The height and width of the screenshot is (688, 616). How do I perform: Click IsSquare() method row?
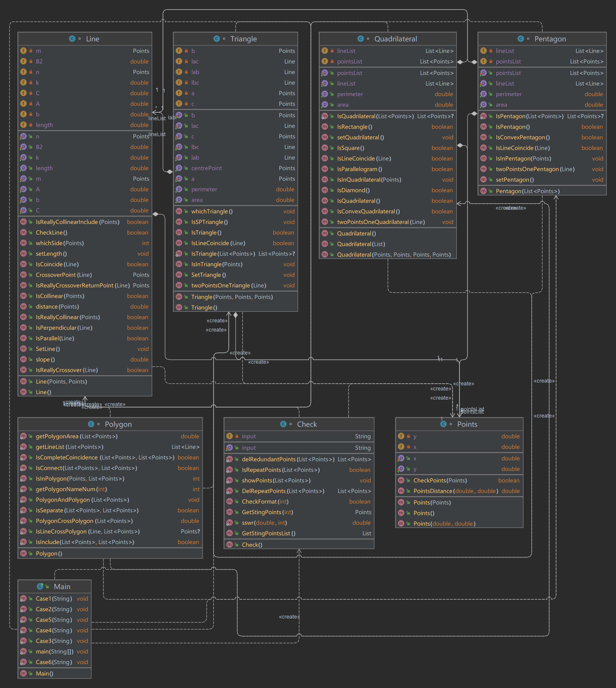tap(388, 148)
